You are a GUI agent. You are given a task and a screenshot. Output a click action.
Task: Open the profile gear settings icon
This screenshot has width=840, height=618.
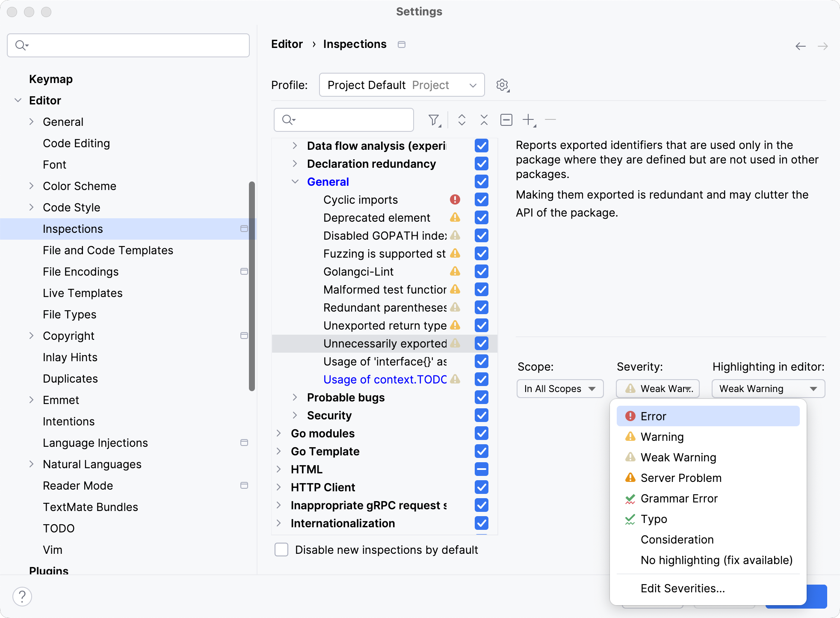pyautogui.click(x=503, y=85)
